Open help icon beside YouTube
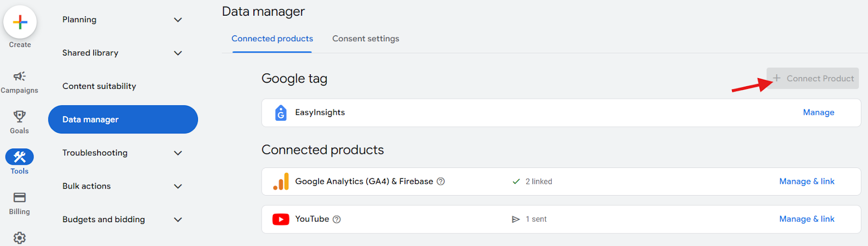The image size is (868, 246). tap(336, 219)
